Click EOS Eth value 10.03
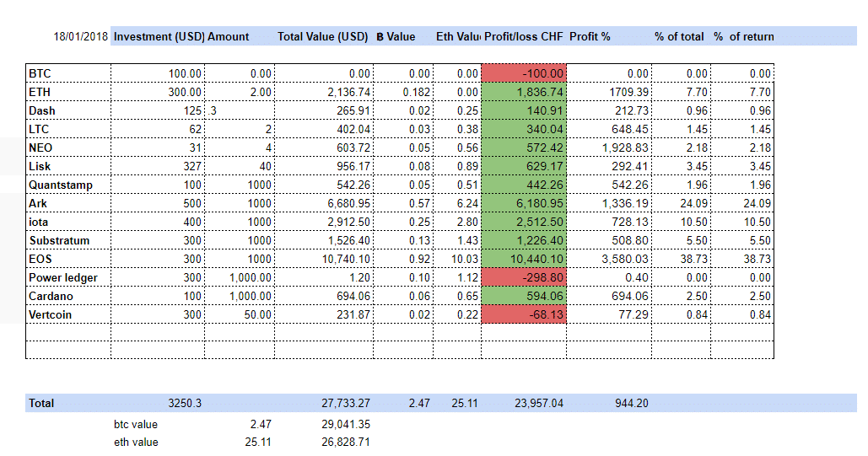868x456 pixels. (465, 259)
